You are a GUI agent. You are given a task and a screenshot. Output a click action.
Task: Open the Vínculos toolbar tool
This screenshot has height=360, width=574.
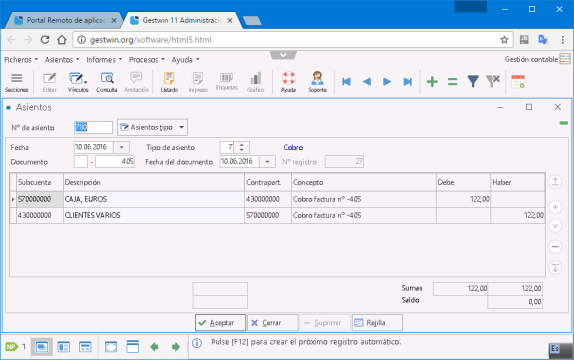[78, 82]
